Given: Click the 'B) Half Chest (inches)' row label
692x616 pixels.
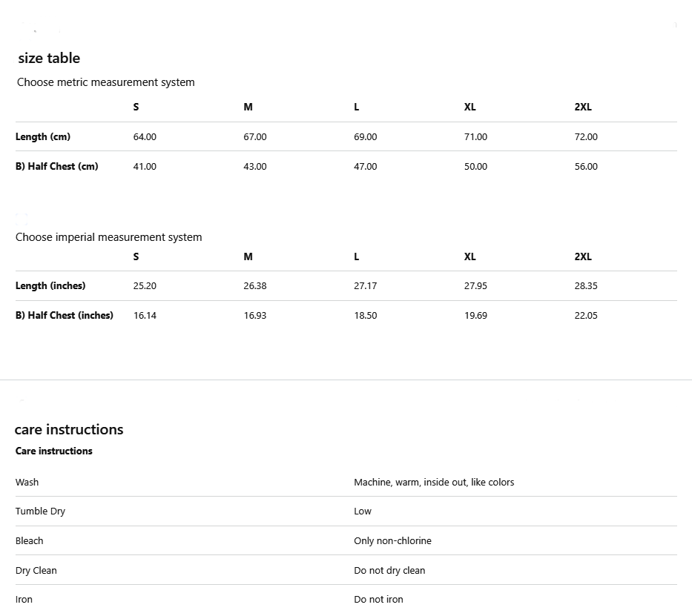Looking at the screenshot, I should click(65, 315).
